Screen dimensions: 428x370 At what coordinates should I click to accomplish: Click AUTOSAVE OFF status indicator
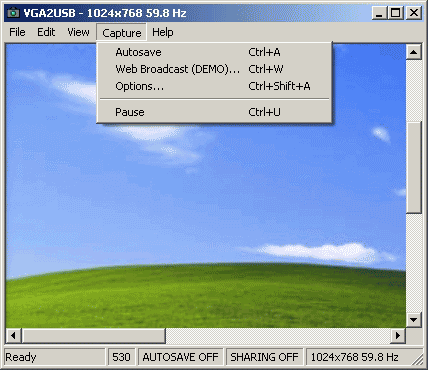pos(180,357)
